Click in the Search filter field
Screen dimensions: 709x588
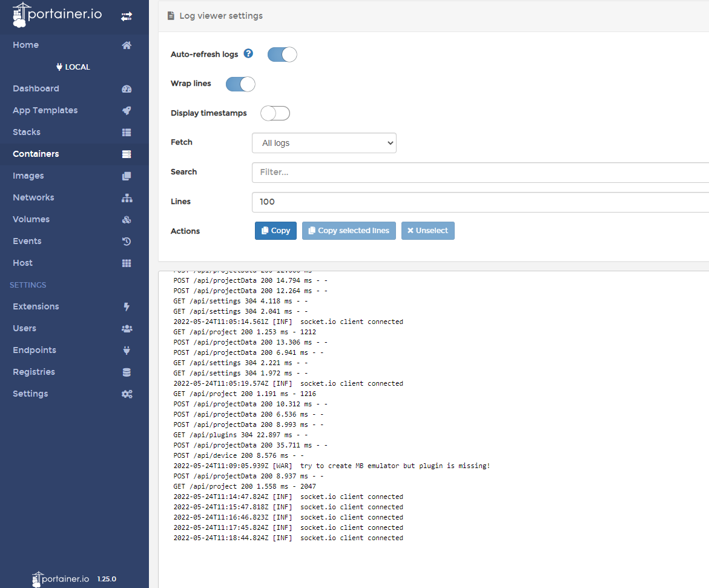[x=424, y=172]
